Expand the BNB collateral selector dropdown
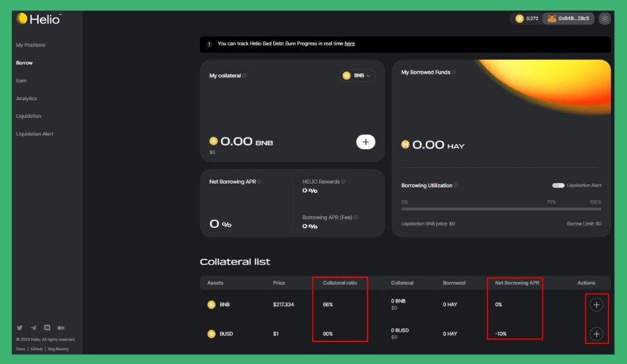Viewport: 627px width, 364px height. tap(357, 76)
